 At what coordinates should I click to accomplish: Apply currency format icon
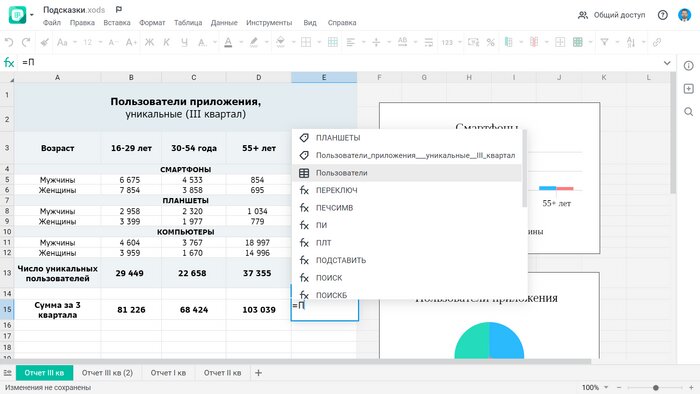pyautogui.click(x=473, y=42)
